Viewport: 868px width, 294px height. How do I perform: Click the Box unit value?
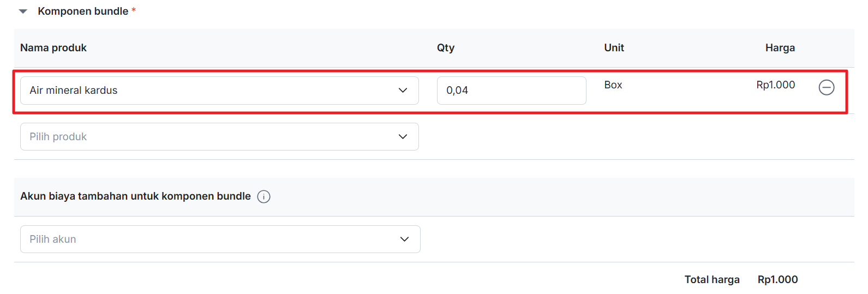[x=613, y=85]
